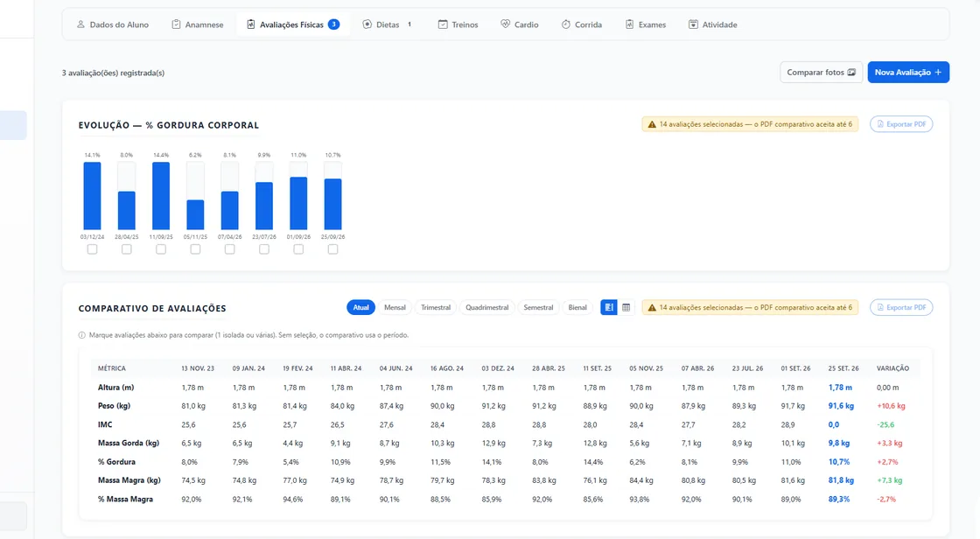The height and width of the screenshot is (539, 980).
Task: Tick the checkbox under 07/04/26 bar
Action: [x=230, y=249]
